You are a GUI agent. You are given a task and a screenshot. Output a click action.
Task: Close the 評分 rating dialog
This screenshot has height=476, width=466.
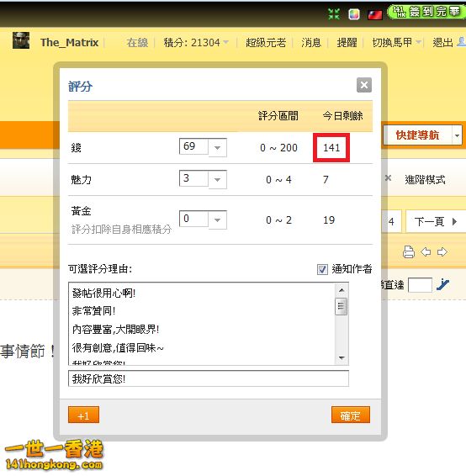[364, 85]
